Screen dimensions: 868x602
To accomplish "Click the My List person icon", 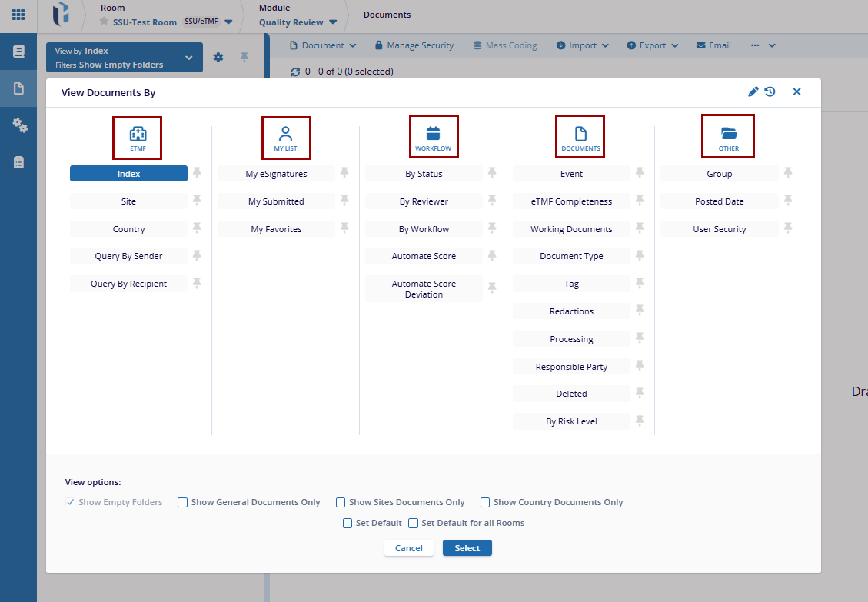I will click(x=285, y=134).
